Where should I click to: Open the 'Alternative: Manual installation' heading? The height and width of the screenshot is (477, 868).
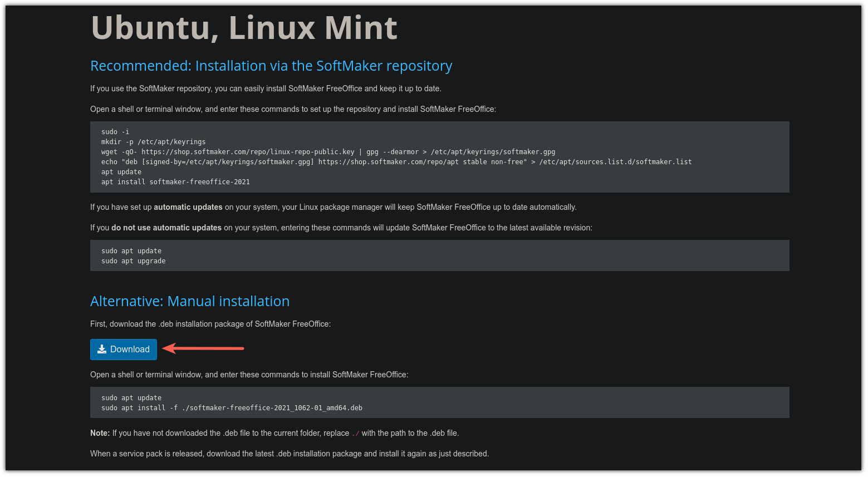190,301
